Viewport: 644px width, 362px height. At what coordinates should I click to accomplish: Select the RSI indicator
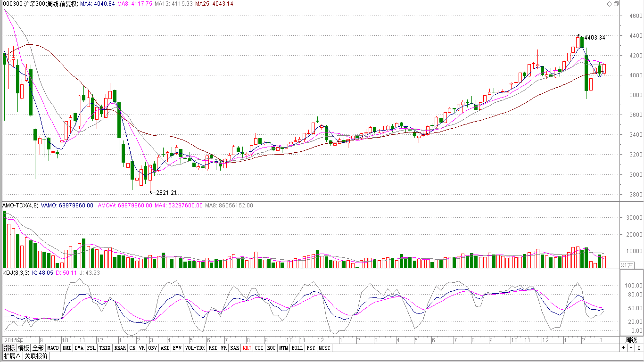(x=213, y=348)
